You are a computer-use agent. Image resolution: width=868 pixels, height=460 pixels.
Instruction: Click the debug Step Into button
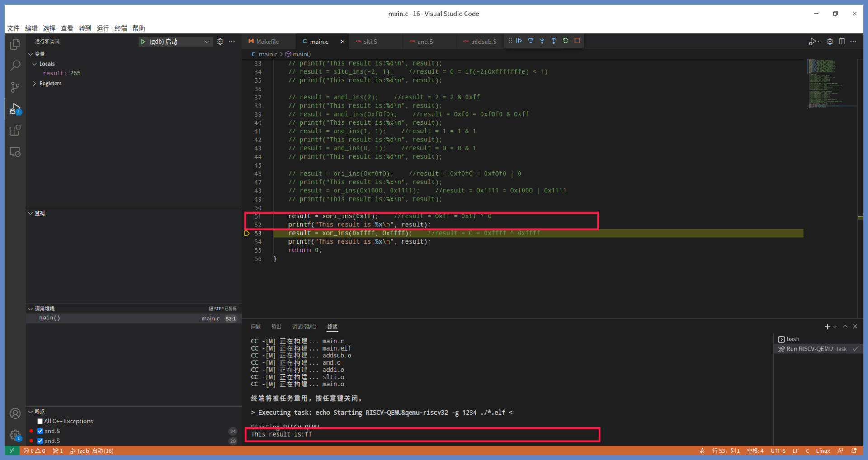click(x=542, y=41)
